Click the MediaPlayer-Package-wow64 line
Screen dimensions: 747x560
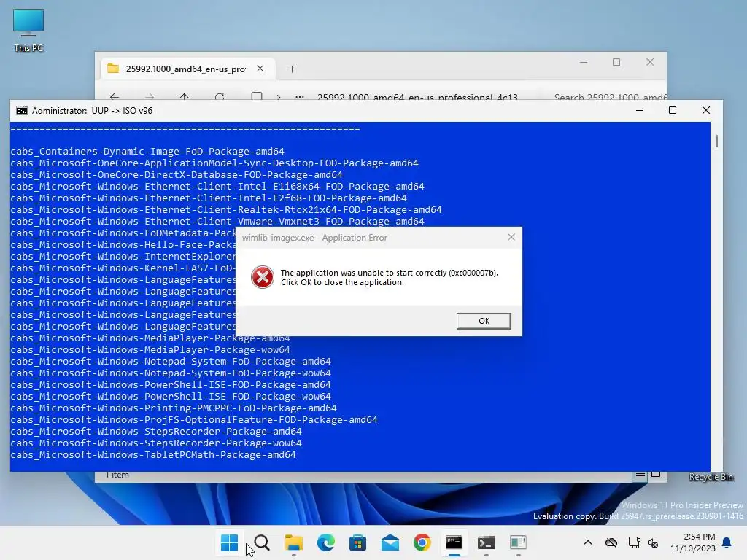coord(150,350)
